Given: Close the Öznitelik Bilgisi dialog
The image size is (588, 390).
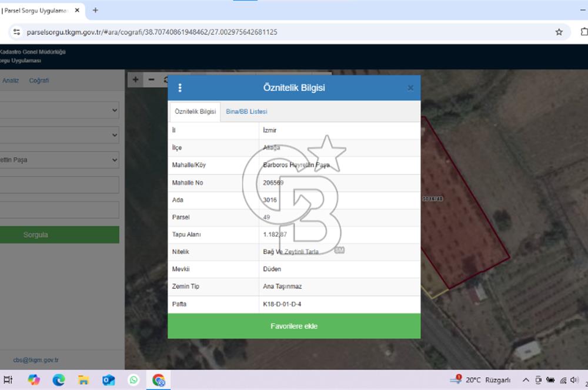Looking at the screenshot, I should (x=410, y=88).
